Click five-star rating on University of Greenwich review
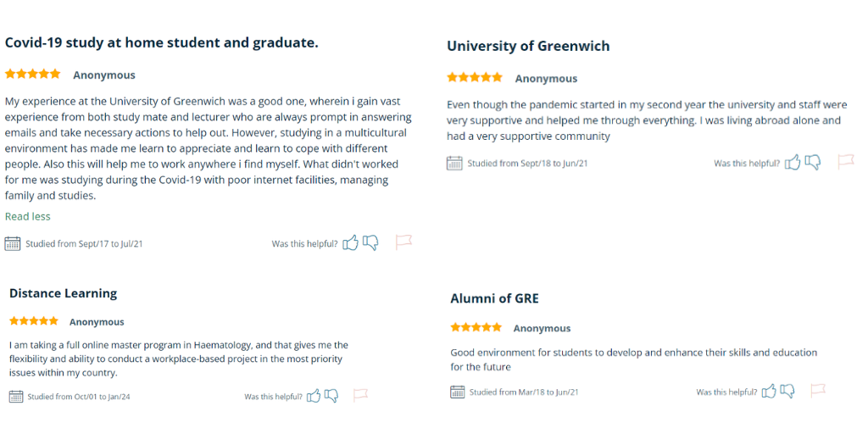This screenshot has width=868, height=434. pos(475,77)
